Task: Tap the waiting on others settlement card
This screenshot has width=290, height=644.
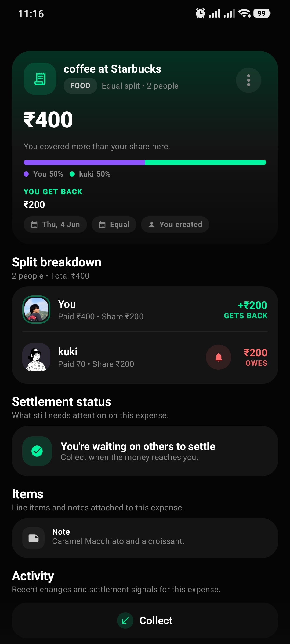Action: 145,451
